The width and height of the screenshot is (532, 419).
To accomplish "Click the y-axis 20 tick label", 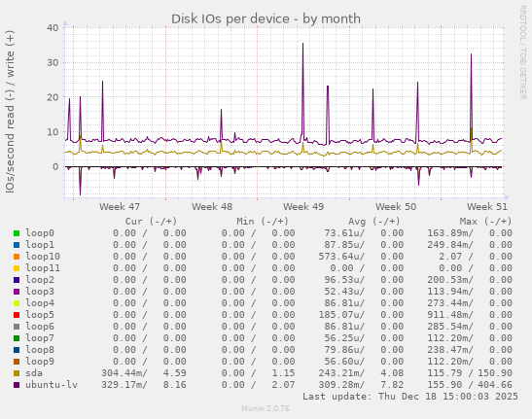I will click(53, 97).
